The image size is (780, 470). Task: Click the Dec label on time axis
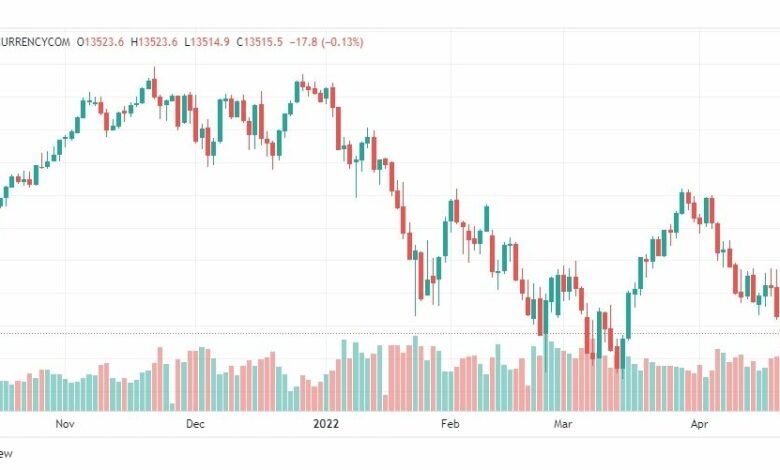point(195,424)
